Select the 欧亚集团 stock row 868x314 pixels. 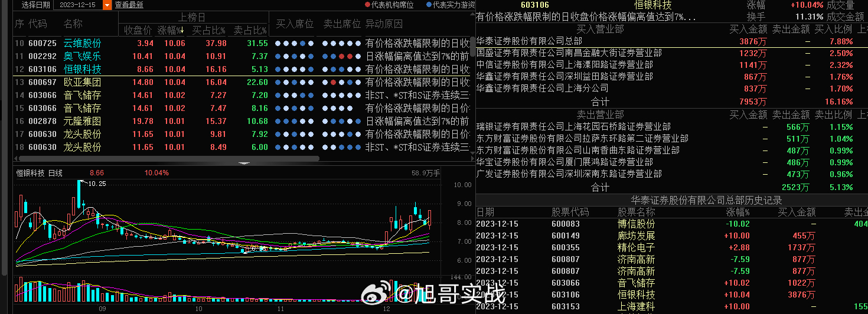(x=242, y=82)
